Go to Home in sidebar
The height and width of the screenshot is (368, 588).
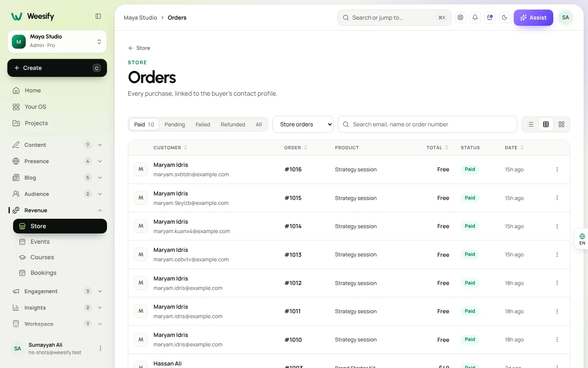point(57,90)
